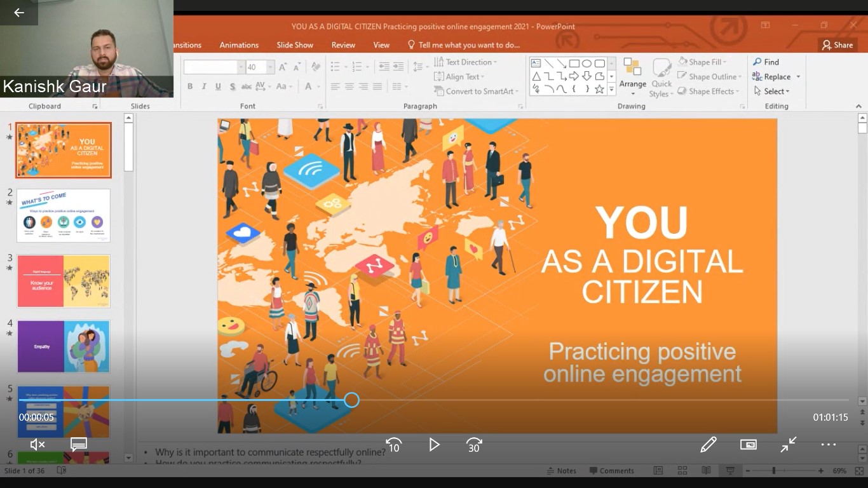Select the Isosceles Triangle shape

(x=536, y=76)
